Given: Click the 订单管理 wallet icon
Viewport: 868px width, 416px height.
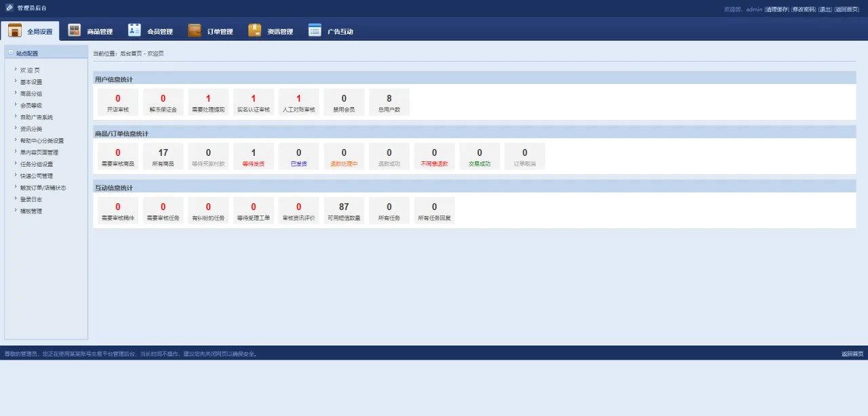Looking at the screenshot, I should (x=195, y=30).
